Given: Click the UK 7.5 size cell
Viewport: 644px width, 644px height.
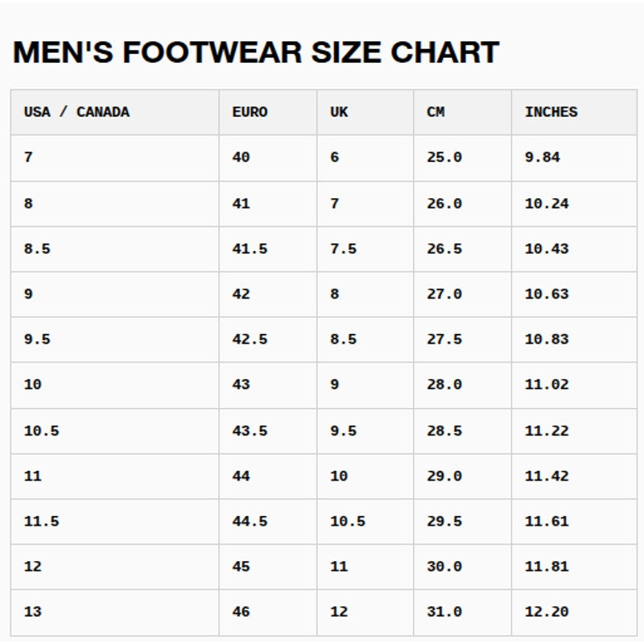Looking at the screenshot, I should pyautogui.click(x=365, y=250).
